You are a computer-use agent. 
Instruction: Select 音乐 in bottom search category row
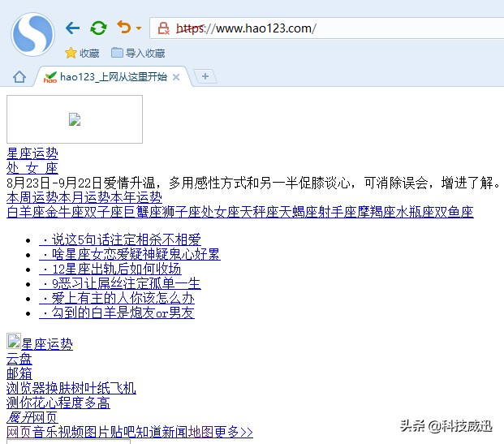tap(45, 432)
